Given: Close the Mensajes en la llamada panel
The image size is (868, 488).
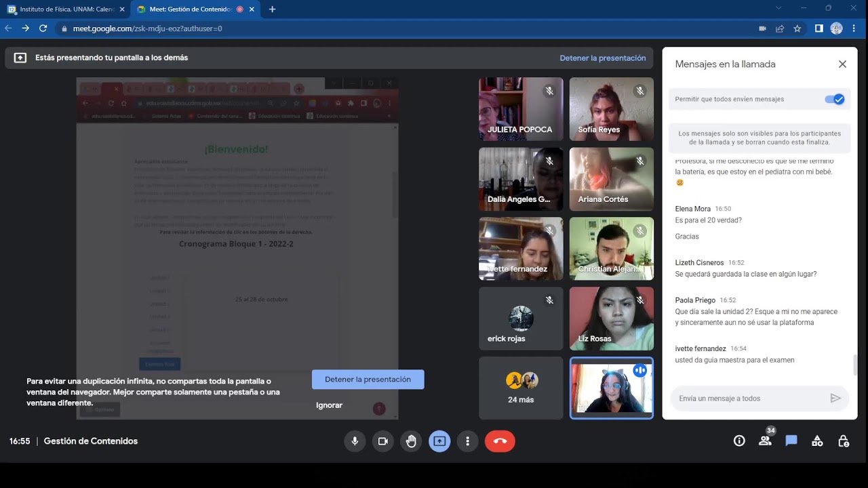Looking at the screenshot, I should (x=842, y=64).
